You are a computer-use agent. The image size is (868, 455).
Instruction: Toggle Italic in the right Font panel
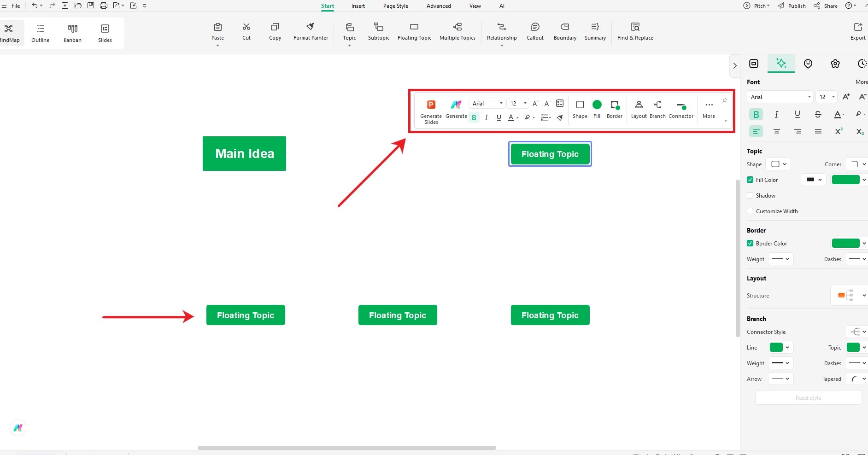[x=776, y=114]
